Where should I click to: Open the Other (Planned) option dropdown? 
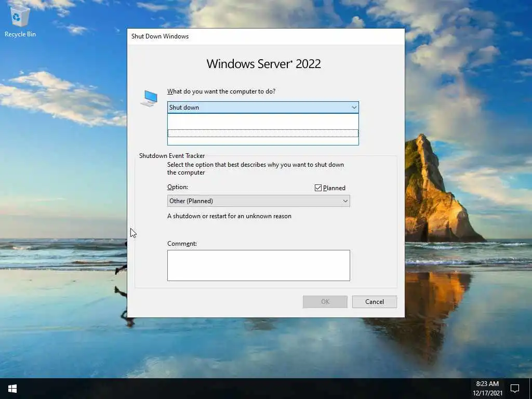(259, 201)
